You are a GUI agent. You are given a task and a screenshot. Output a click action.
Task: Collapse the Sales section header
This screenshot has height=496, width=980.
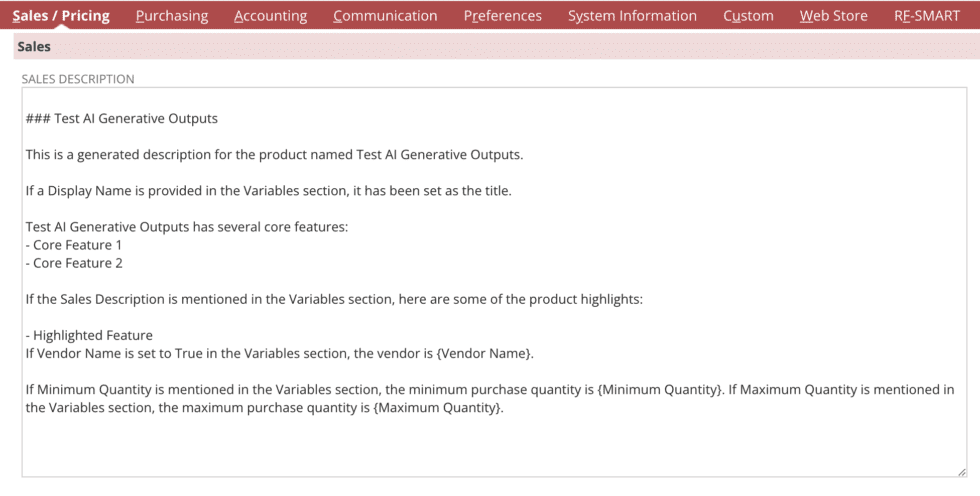pyautogui.click(x=35, y=47)
